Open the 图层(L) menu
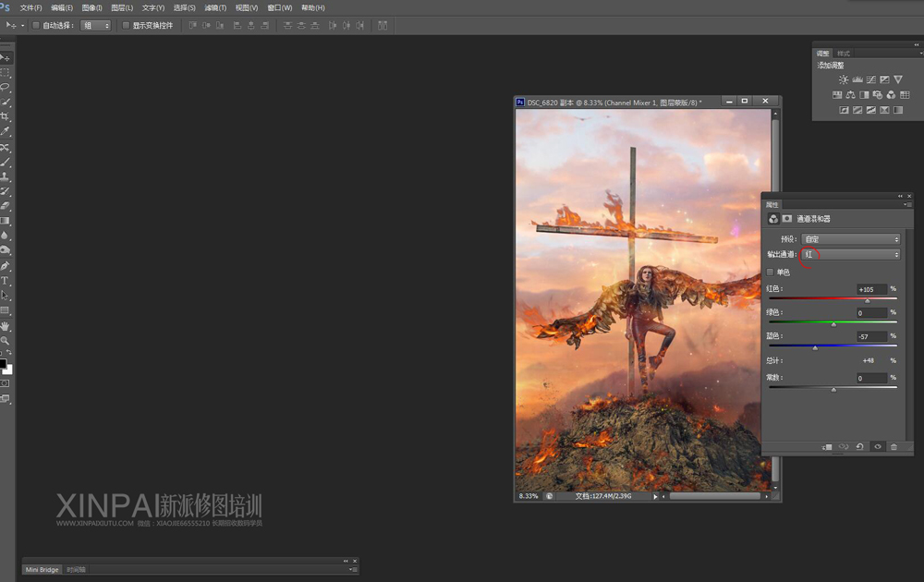 (x=122, y=7)
